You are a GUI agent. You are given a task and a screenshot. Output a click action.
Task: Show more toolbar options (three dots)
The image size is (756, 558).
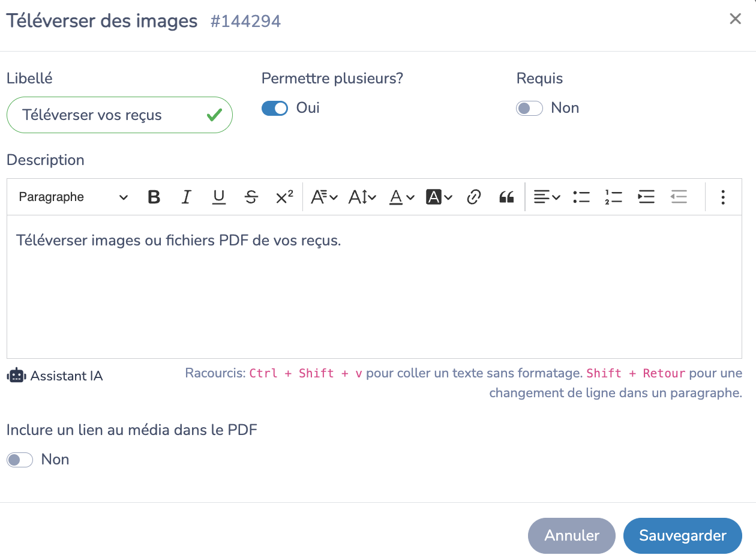(723, 197)
